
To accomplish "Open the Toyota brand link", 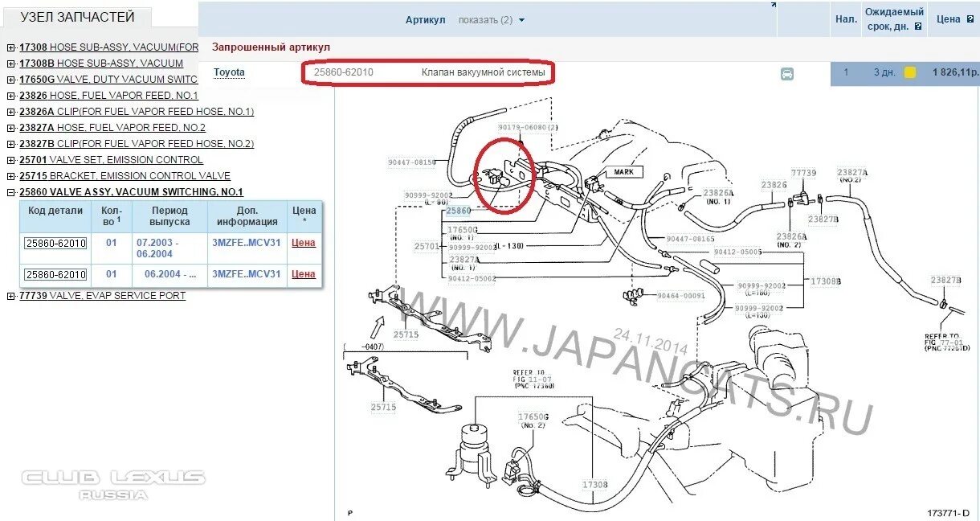I will click(x=229, y=72).
